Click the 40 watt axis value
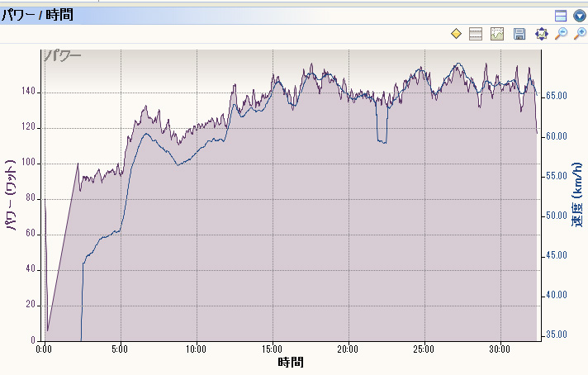588x375 pixels. (x=31, y=269)
